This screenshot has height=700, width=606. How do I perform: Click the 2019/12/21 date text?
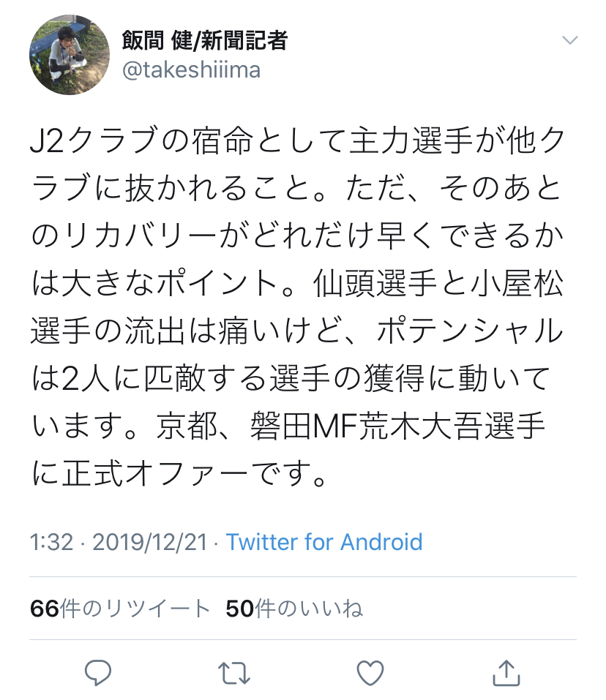tap(150, 542)
